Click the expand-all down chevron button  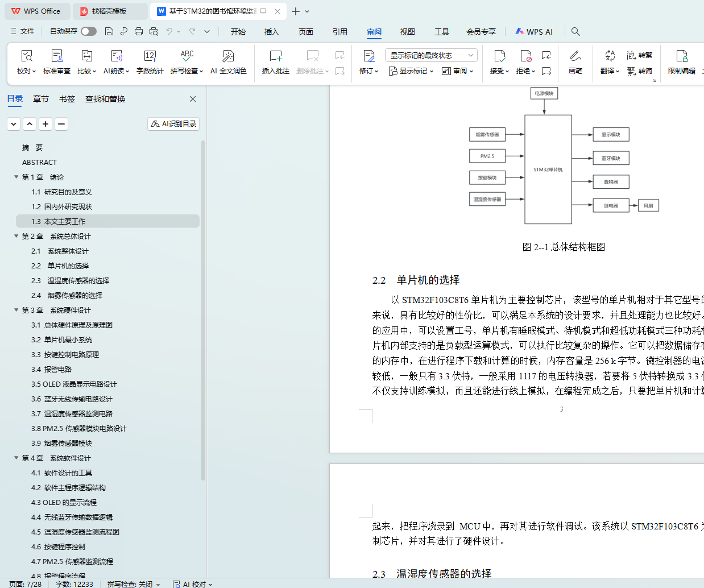point(14,123)
